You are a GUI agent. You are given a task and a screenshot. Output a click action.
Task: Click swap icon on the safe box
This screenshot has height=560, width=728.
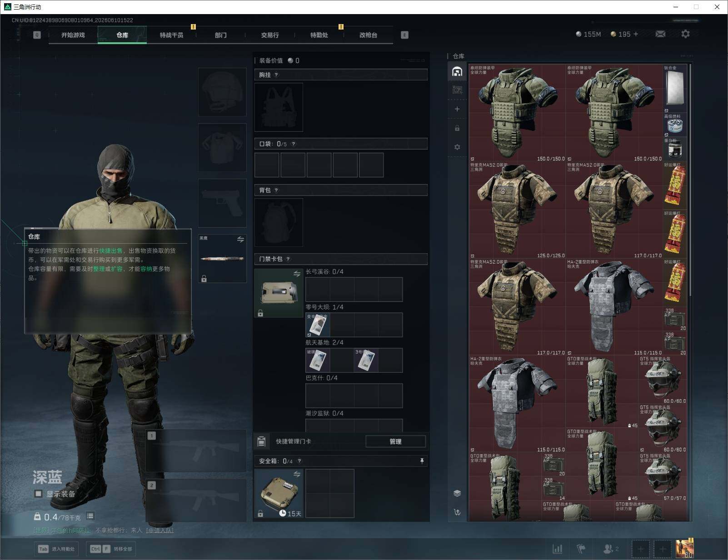[x=297, y=474]
